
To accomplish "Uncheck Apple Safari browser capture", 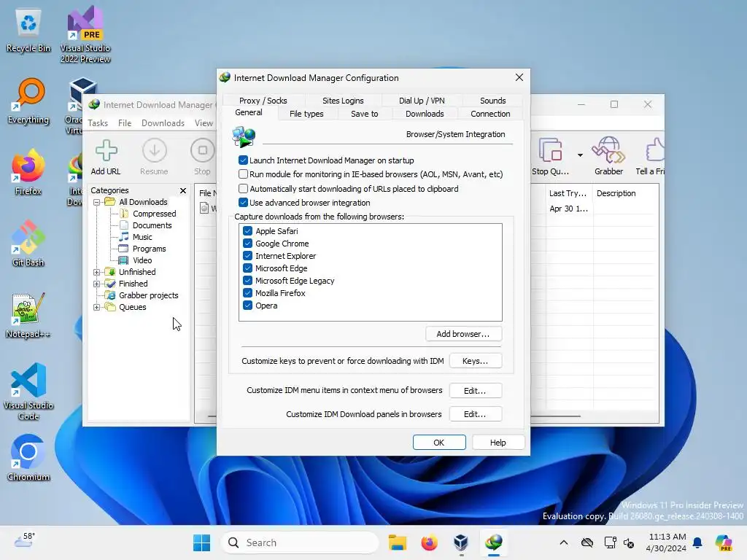I will click(x=248, y=231).
